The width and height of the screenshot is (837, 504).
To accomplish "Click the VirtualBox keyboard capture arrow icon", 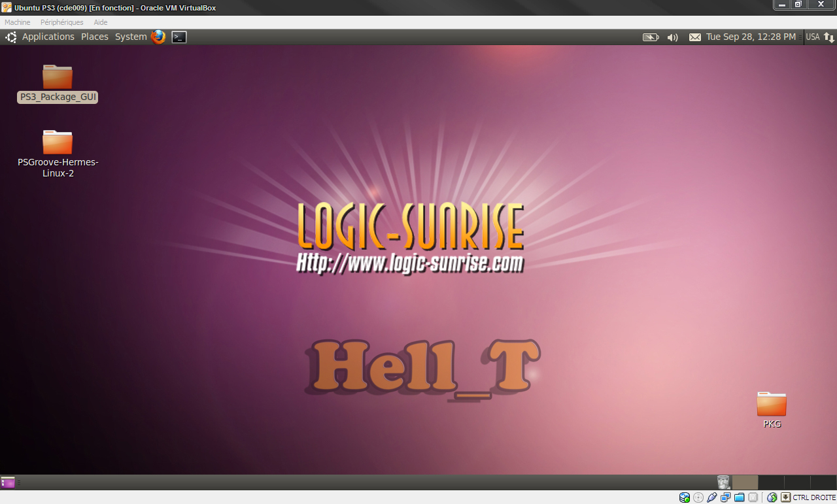I will point(786,497).
